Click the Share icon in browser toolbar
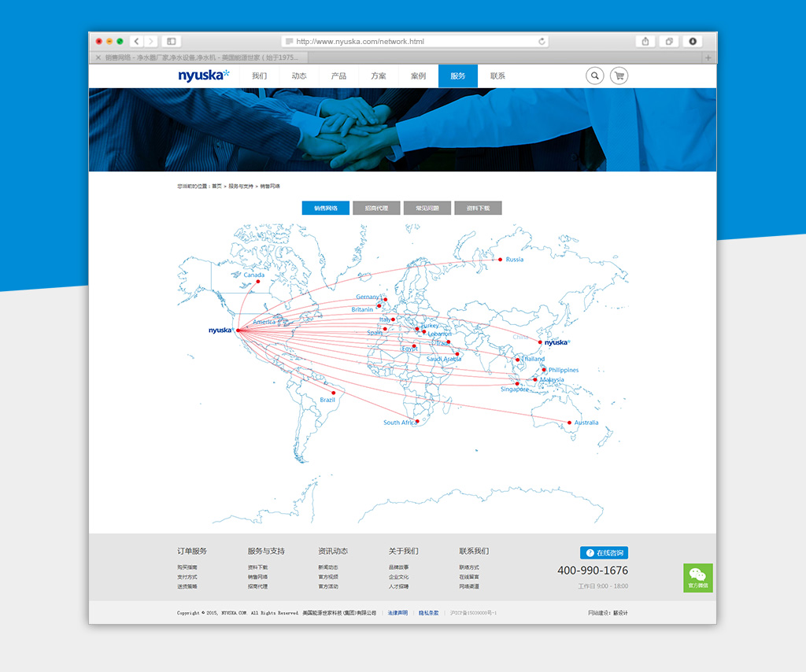This screenshot has height=672, width=806. click(x=645, y=41)
